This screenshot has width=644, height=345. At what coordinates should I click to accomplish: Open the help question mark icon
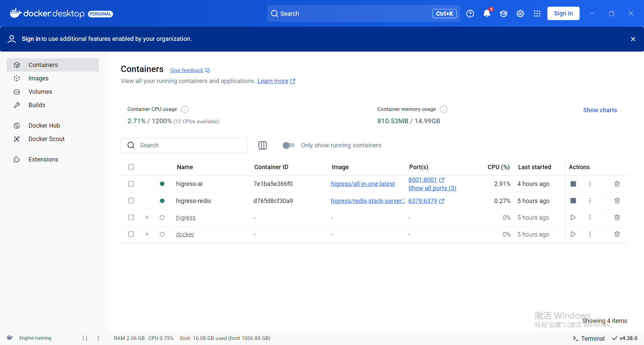[x=470, y=14]
